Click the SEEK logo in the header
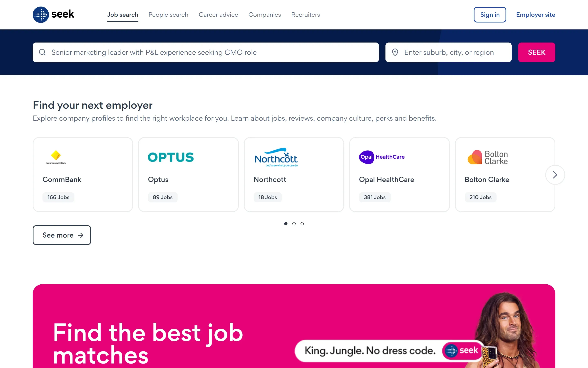Image resolution: width=588 pixels, height=368 pixels. [x=53, y=15]
